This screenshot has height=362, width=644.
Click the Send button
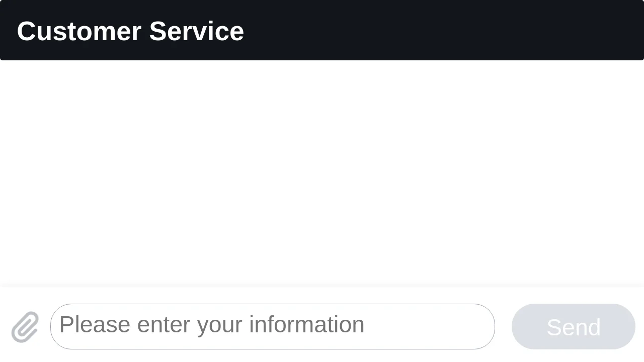click(x=574, y=327)
